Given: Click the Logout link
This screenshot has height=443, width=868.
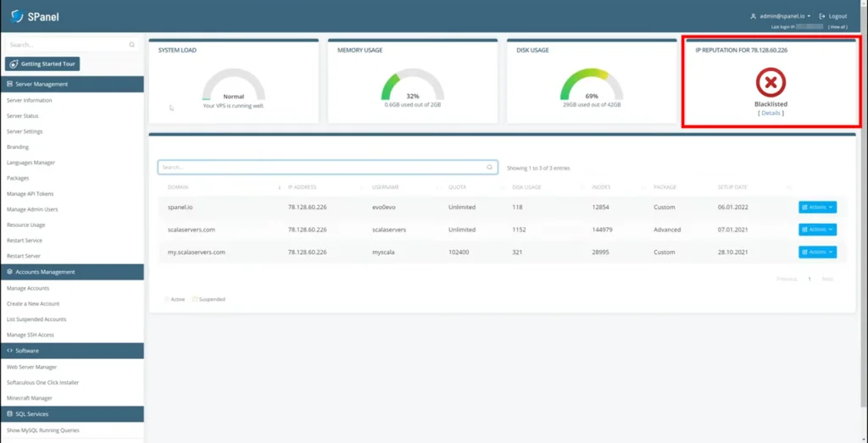Looking at the screenshot, I should pyautogui.click(x=833, y=16).
